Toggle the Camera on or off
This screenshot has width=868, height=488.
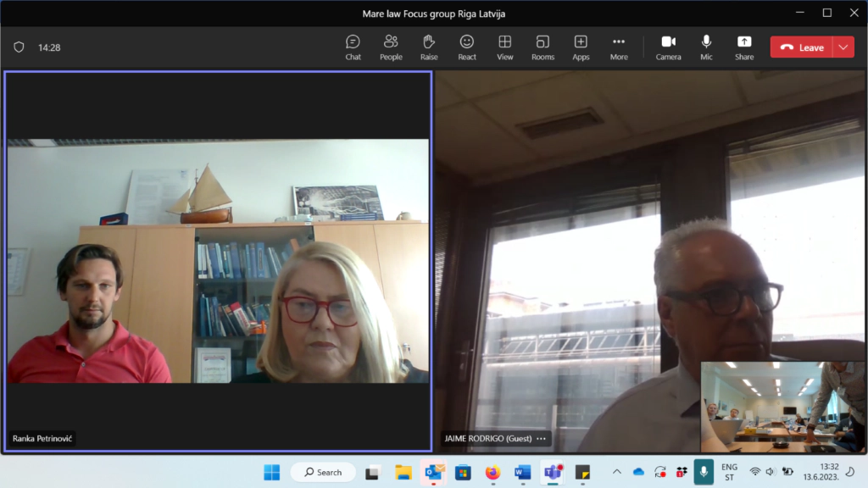[x=668, y=47]
